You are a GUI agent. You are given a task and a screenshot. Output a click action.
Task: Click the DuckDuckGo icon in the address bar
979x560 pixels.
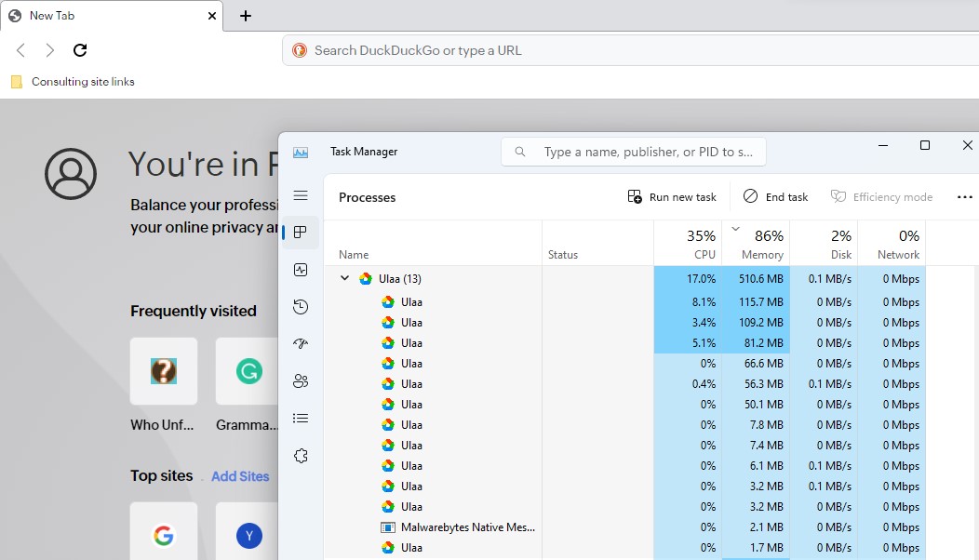point(300,49)
